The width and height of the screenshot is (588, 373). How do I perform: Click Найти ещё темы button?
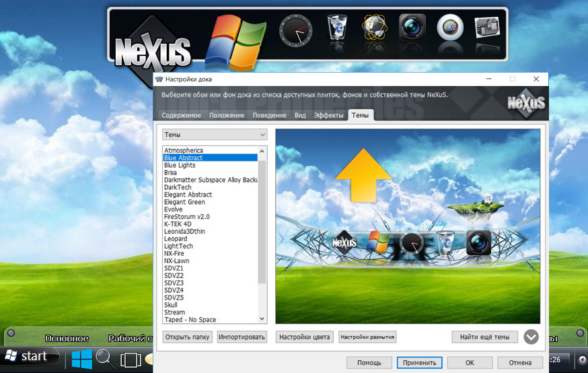tap(484, 337)
